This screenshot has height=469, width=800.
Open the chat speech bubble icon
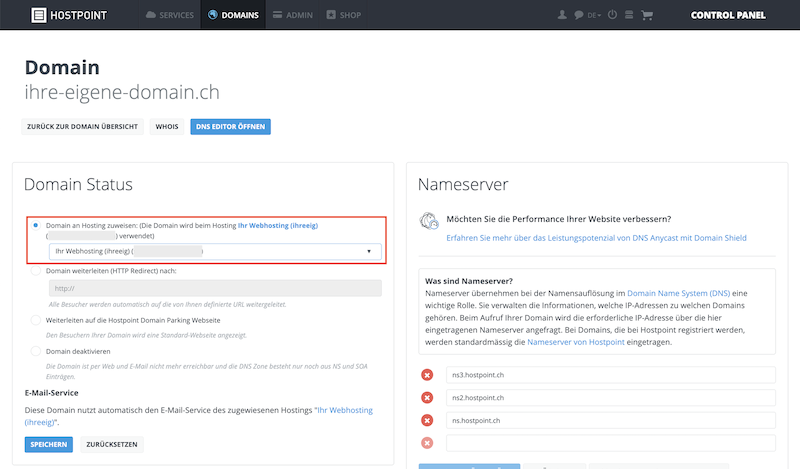tap(579, 15)
